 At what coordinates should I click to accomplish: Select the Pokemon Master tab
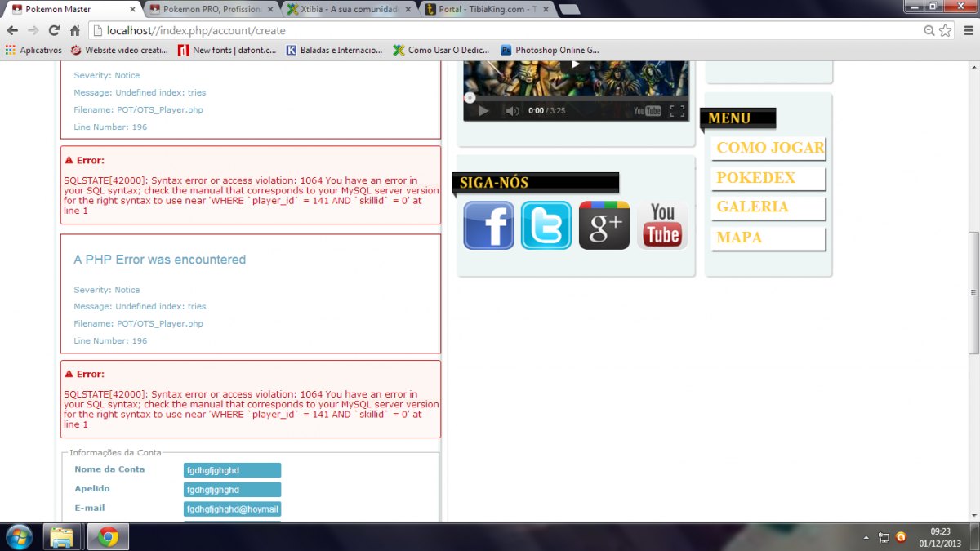click(x=73, y=9)
